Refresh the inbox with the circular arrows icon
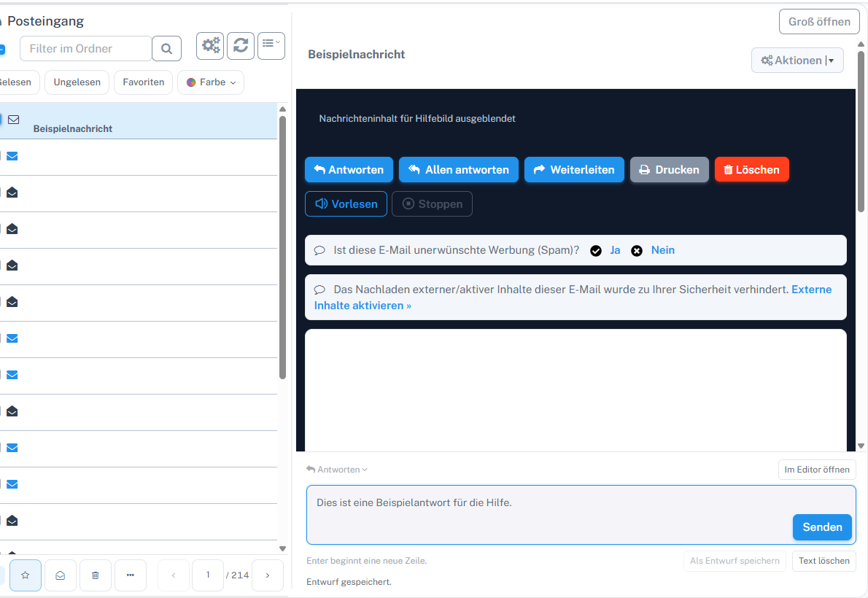868x598 pixels. 241,45
